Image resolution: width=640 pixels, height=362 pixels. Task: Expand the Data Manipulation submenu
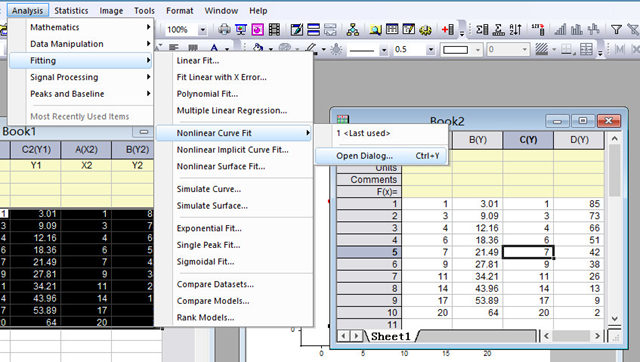[x=81, y=44]
